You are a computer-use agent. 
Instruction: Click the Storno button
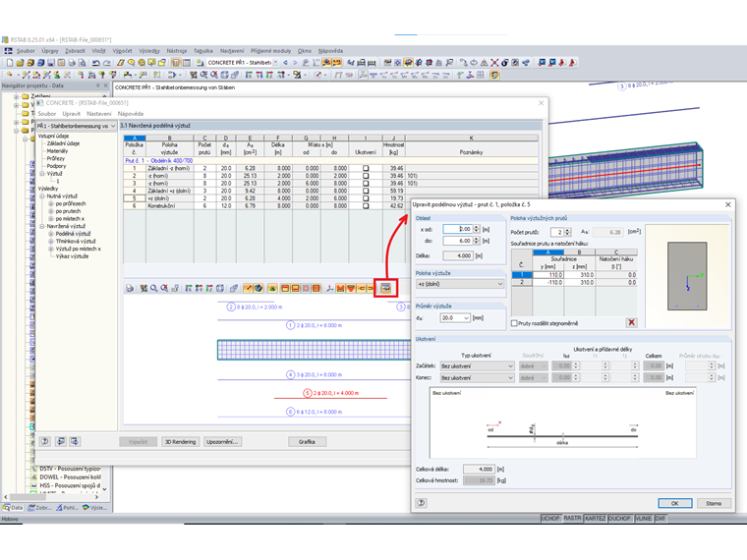(714, 503)
